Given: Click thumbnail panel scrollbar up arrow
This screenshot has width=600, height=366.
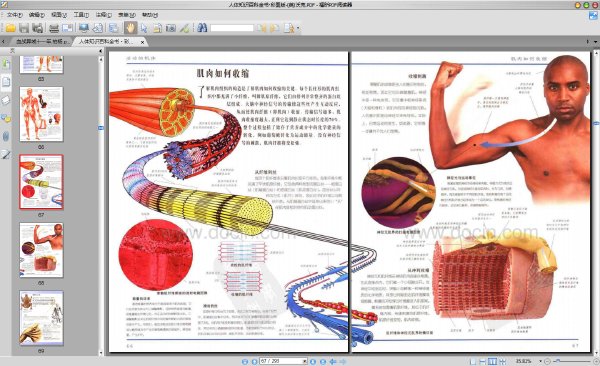Looking at the screenshot, I should [x=101, y=59].
